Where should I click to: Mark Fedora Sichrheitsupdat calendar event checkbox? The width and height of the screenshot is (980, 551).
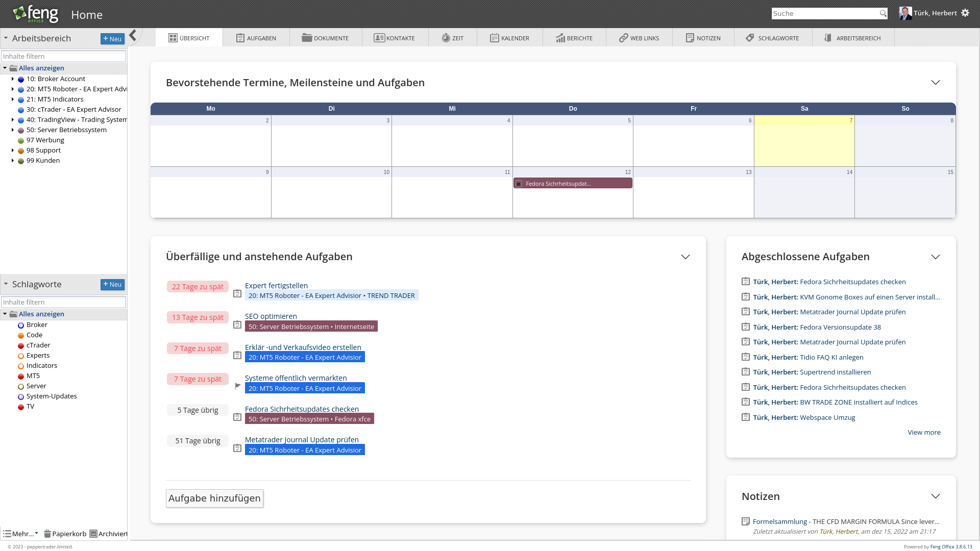click(519, 184)
